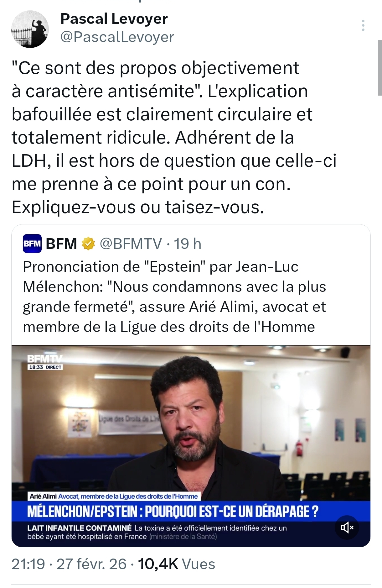Viewport: 382px width, 588px height.
Task: Open quoted tweet text about Epstein pronunciation
Action: pyautogui.click(x=174, y=297)
